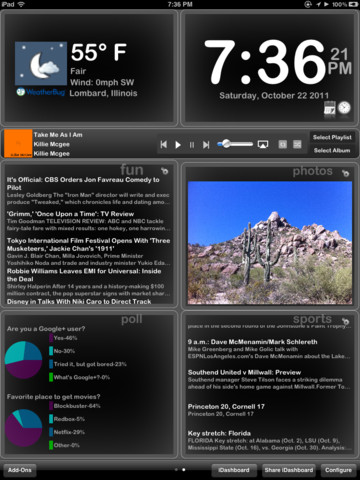Tap Share iDashboard button
The image size is (360, 480).
coord(289,470)
